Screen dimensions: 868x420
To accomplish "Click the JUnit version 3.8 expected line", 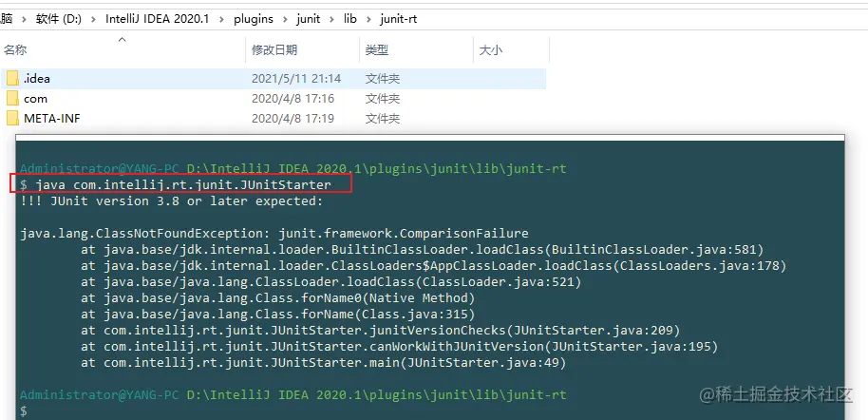I will (x=171, y=201).
